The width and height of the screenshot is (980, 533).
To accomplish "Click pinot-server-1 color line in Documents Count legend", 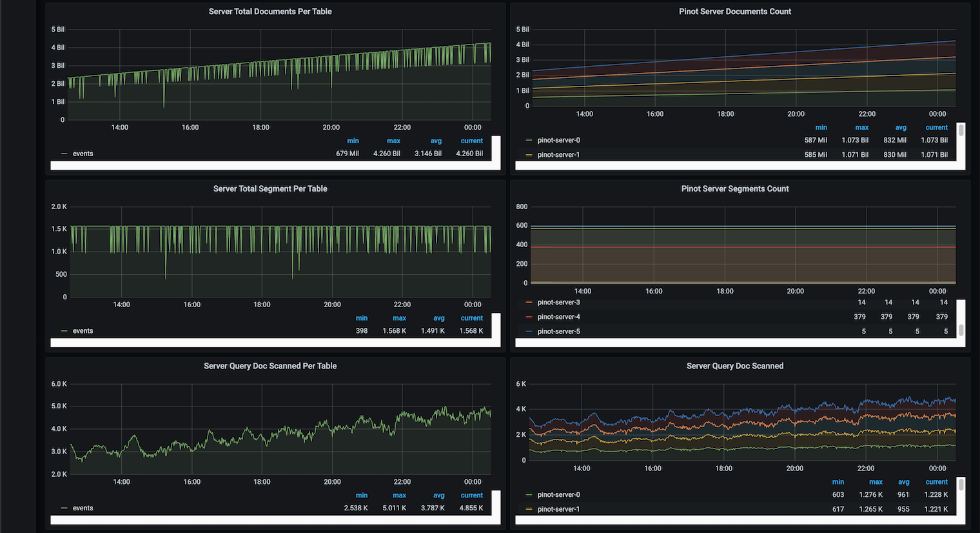I will (529, 155).
